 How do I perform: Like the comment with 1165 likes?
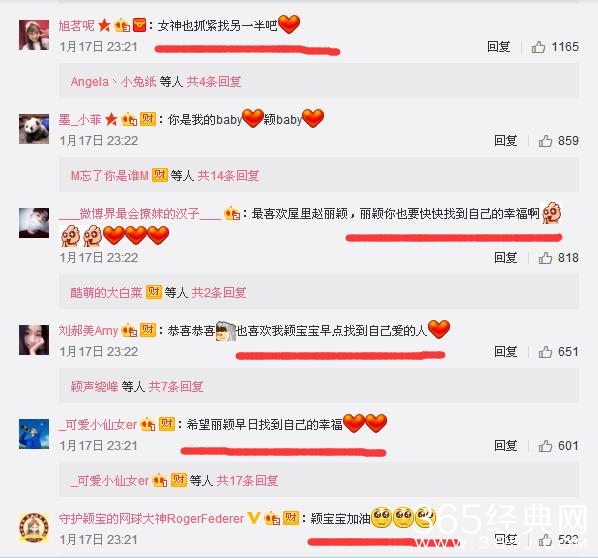[538, 47]
